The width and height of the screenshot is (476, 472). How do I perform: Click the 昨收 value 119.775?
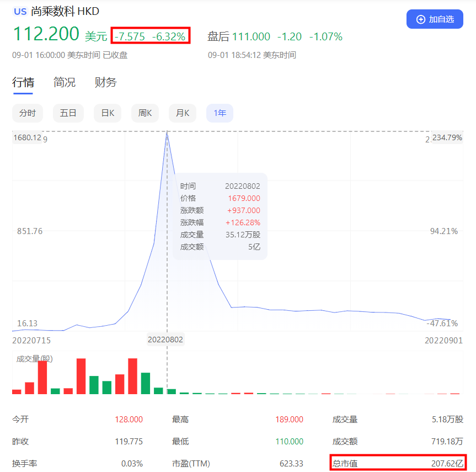point(129,441)
